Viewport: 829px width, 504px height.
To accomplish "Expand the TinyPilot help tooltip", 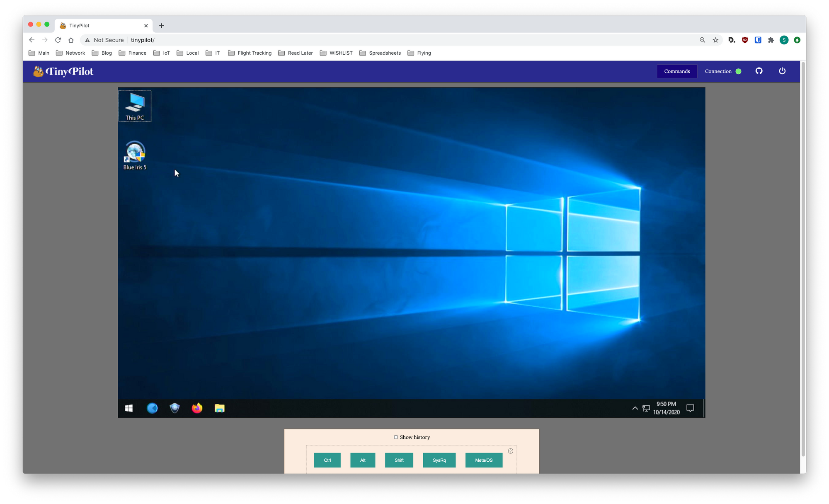I will [x=511, y=451].
